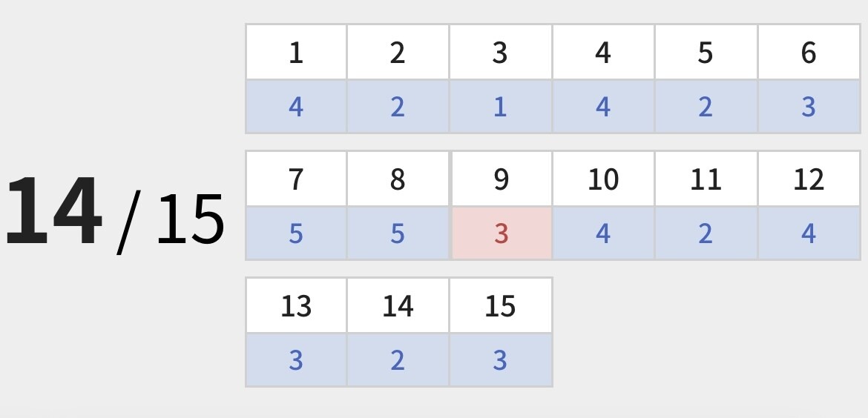The image size is (868, 418).
Task: Go to question number 5
Action: pos(706,52)
